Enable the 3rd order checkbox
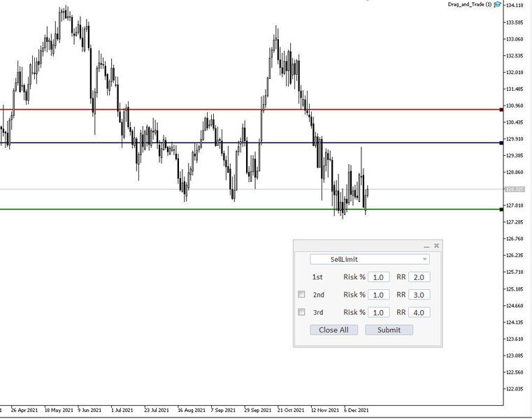532x419 pixels. coord(302,312)
